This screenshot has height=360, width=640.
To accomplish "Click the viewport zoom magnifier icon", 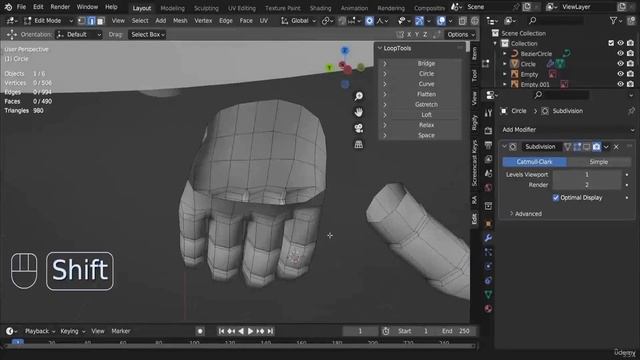I will pyautogui.click(x=359, y=96).
